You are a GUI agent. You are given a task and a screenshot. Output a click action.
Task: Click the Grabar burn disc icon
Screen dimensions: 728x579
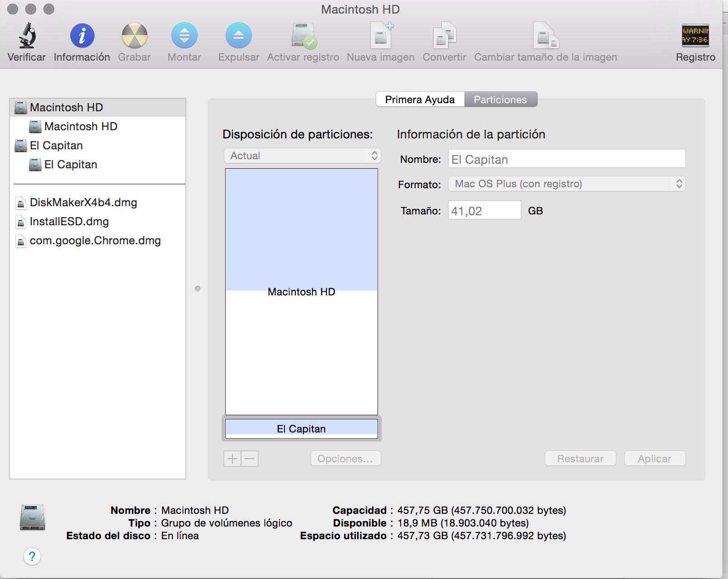coord(134,36)
